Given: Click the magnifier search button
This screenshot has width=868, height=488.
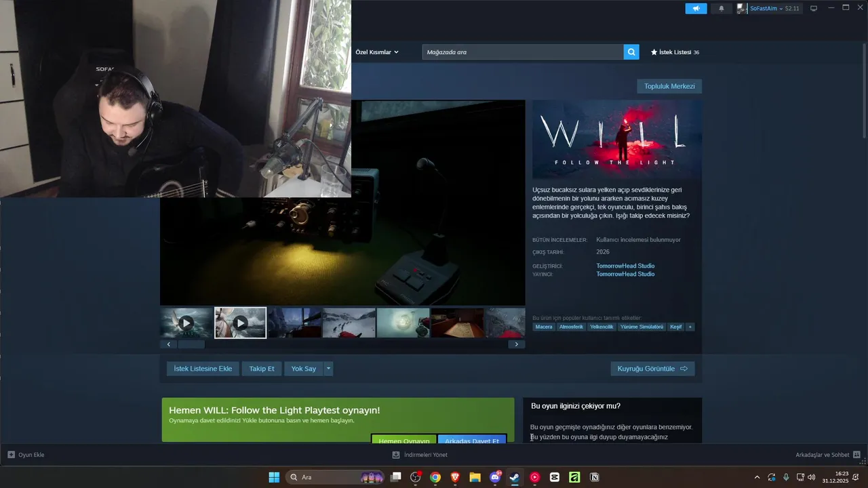Looking at the screenshot, I should pos(631,52).
